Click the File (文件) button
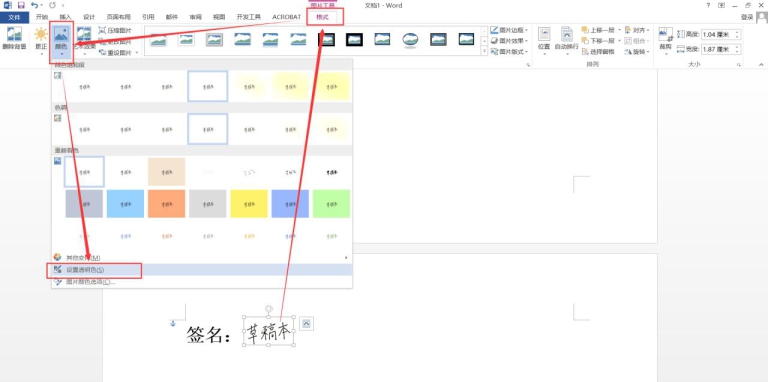 click(x=15, y=17)
